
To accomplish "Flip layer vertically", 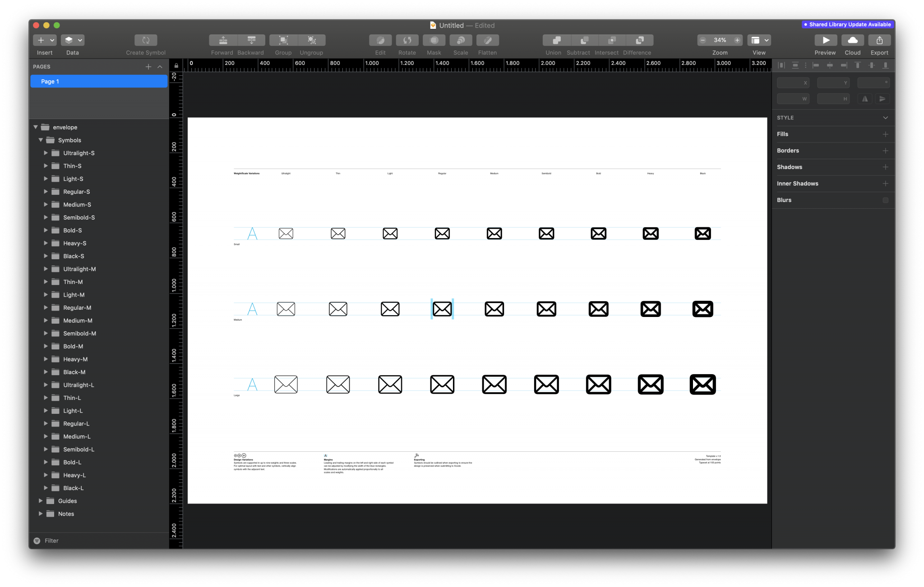I will pos(882,99).
